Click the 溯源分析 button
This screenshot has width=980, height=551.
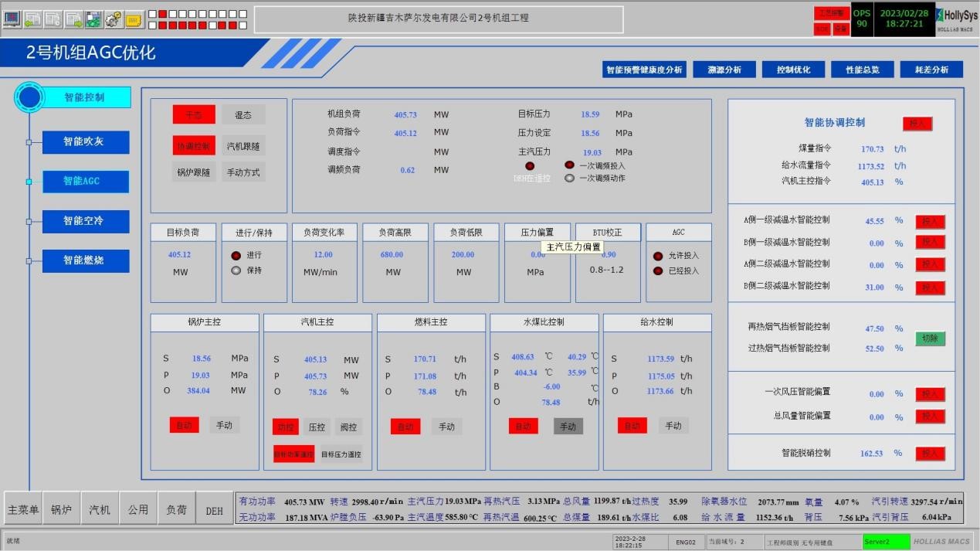click(x=724, y=70)
